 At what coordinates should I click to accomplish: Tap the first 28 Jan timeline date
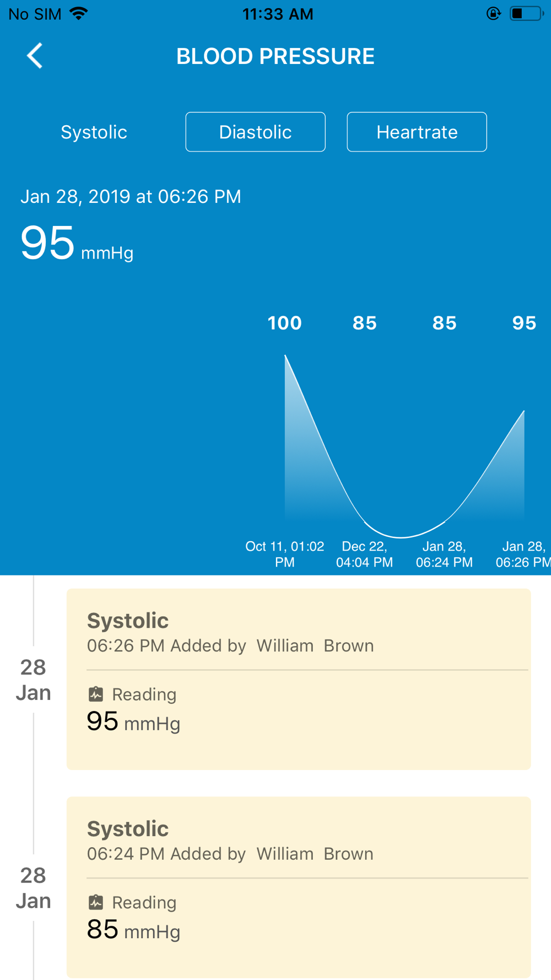pos(33,680)
